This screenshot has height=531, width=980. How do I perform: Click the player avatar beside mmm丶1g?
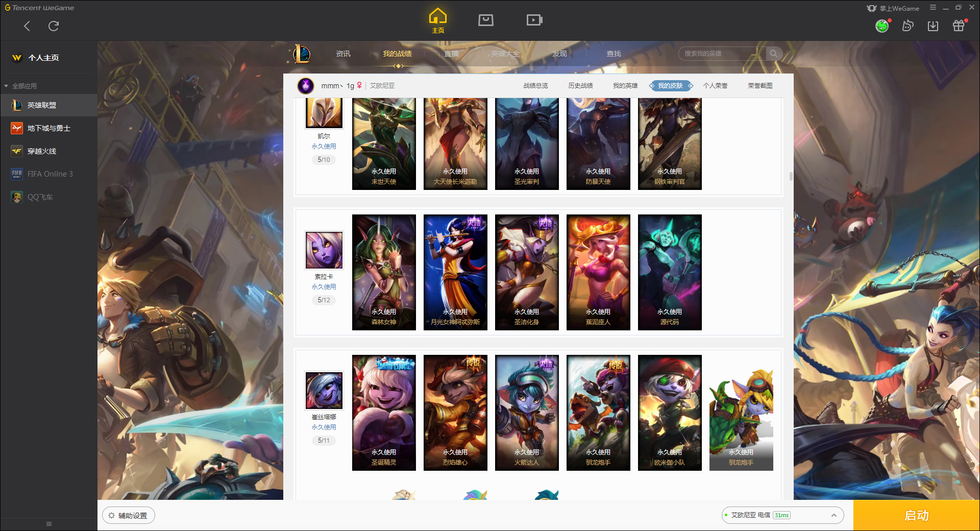click(306, 86)
